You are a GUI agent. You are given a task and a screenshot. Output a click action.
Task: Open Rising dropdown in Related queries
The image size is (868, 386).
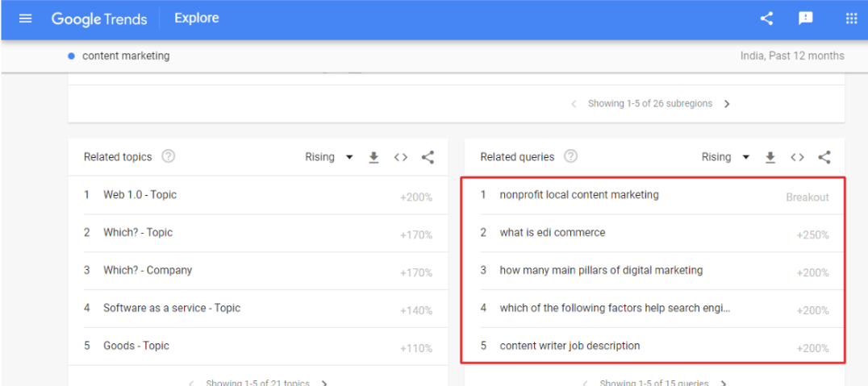pos(725,157)
